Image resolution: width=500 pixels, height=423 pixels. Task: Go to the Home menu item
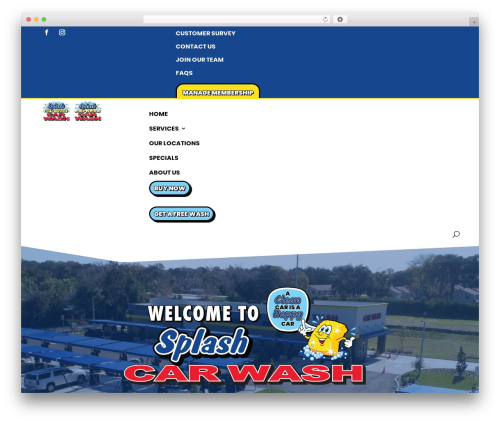tap(158, 114)
